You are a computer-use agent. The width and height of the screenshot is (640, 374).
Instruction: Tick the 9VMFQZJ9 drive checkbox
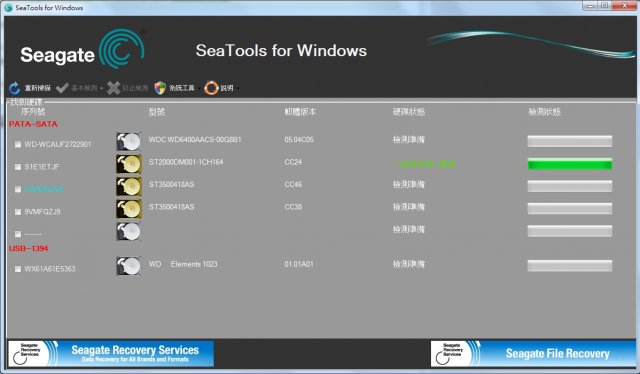(x=18, y=212)
